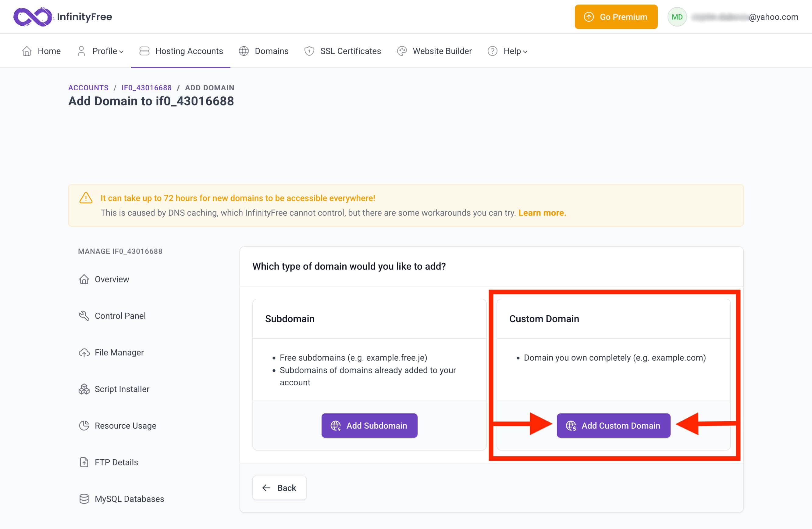Expand the Profile dropdown chevron
Screen dimensions: 812x529
(121, 52)
